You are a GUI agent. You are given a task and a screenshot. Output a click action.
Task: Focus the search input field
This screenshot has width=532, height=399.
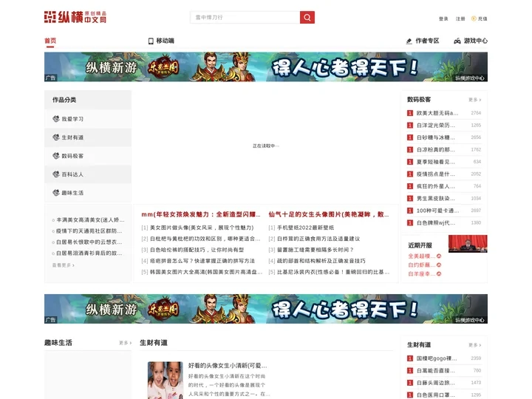tap(245, 17)
